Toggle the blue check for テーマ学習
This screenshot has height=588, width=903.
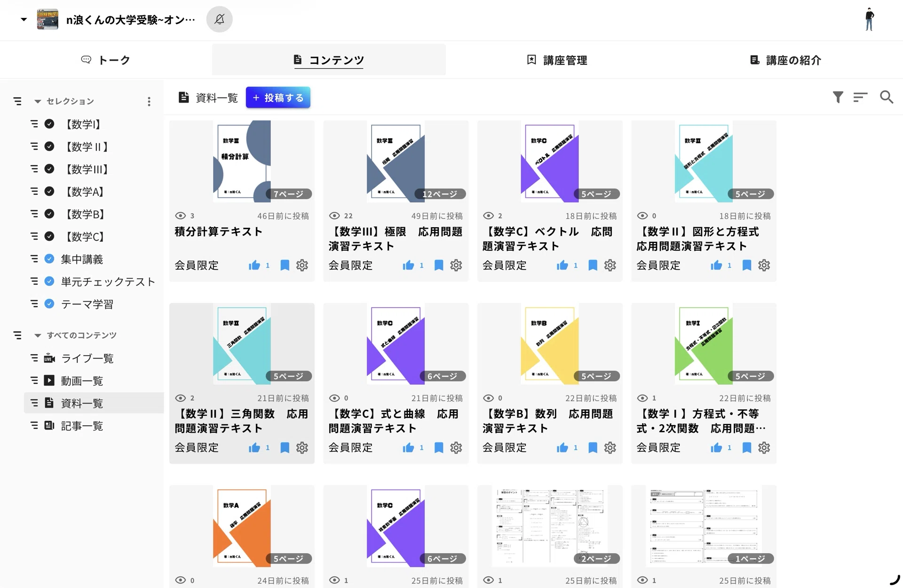coord(49,304)
